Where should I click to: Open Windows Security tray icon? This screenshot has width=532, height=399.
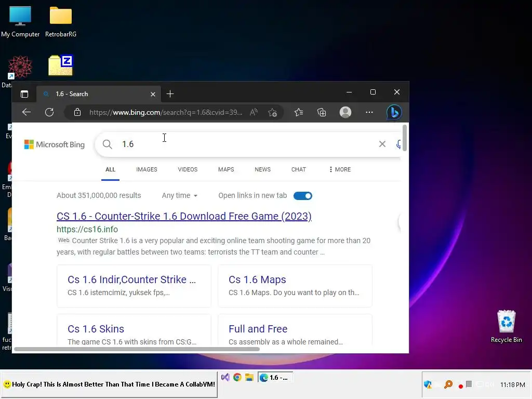(x=428, y=385)
